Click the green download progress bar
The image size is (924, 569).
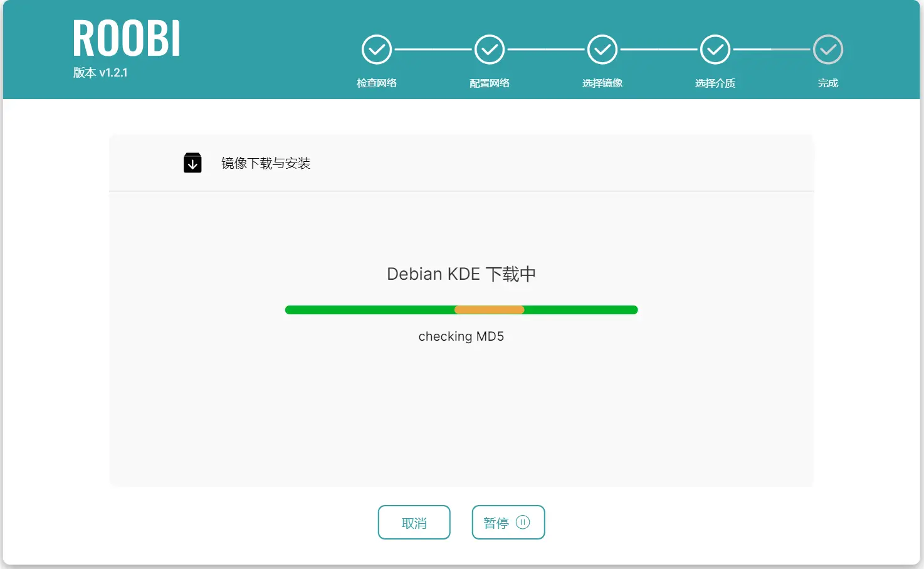pyautogui.click(x=461, y=310)
